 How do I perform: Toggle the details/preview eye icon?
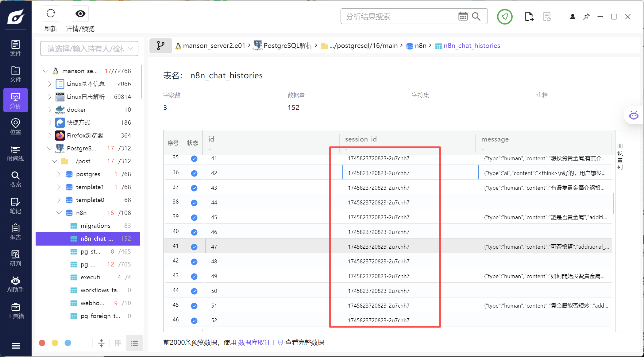pos(80,14)
